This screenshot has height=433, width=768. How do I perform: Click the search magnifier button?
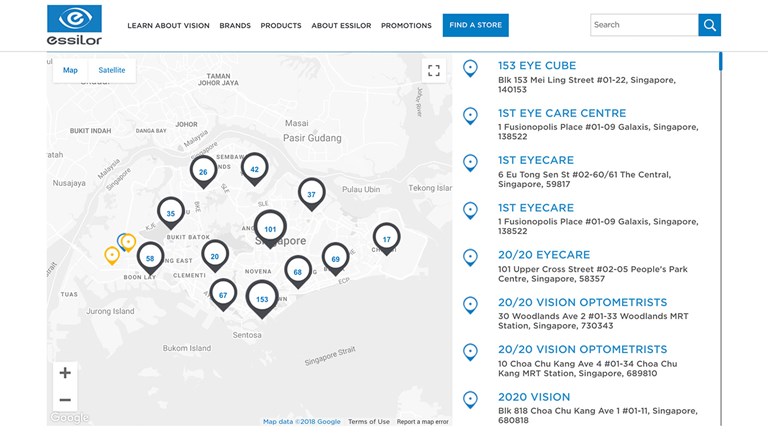[709, 25]
